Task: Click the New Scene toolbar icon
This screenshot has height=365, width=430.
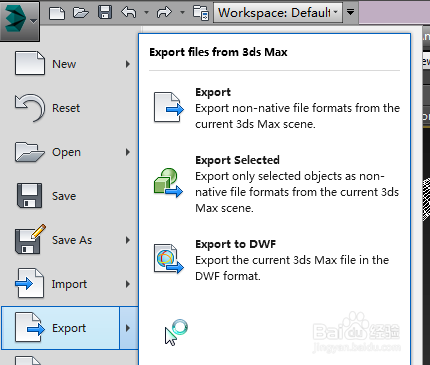Action: pyautogui.click(x=57, y=13)
